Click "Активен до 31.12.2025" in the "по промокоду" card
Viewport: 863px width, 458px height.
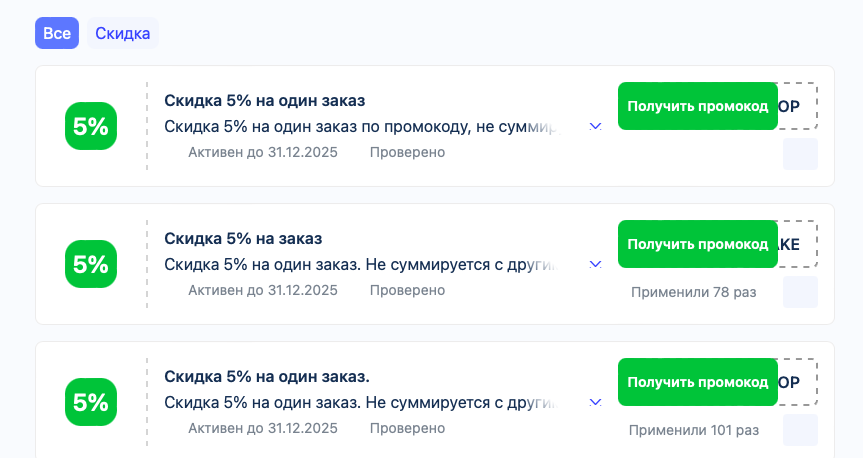263,152
